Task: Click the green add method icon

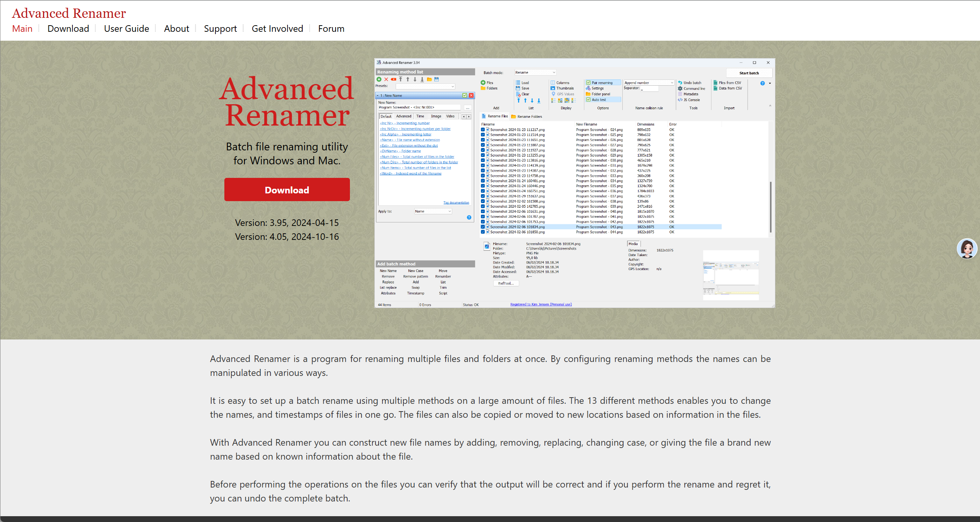Action: (x=379, y=79)
